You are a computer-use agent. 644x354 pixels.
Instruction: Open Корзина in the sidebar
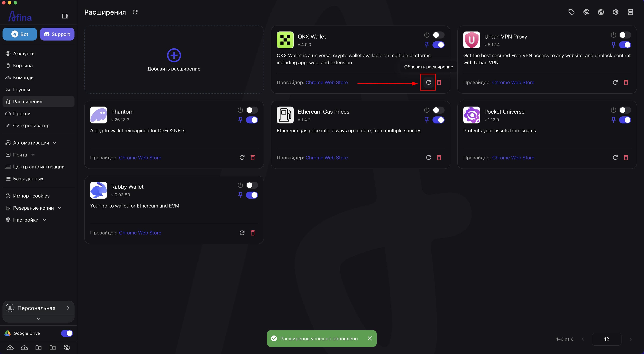[38, 66]
